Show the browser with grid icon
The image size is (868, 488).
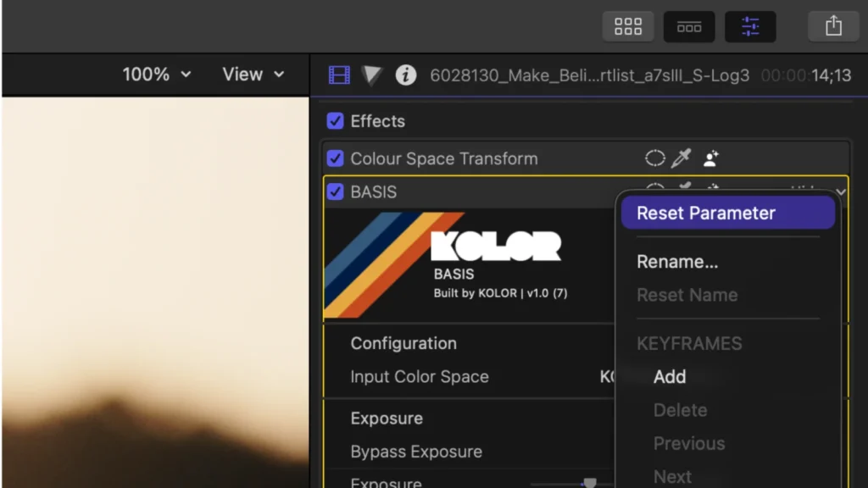[x=628, y=26]
